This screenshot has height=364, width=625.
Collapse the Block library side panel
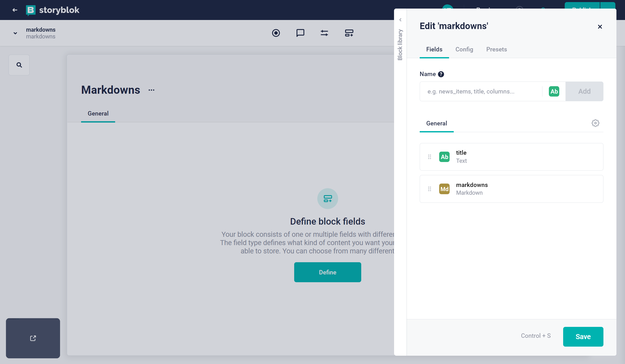click(x=400, y=20)
